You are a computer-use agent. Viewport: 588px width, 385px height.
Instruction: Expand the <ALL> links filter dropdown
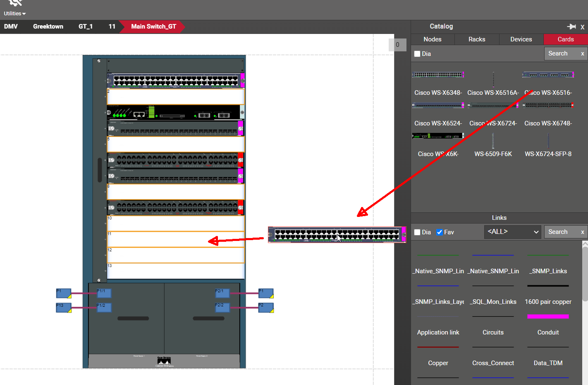tap(513, 232)
